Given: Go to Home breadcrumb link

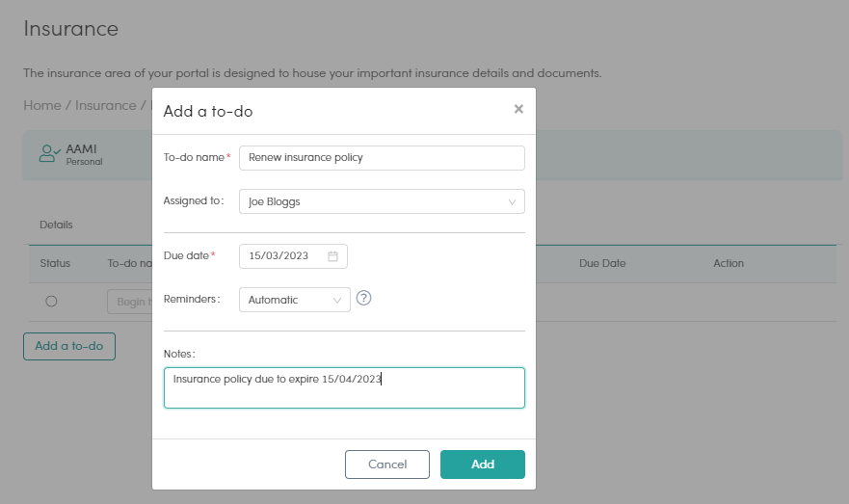Looking at the screenshot, I should (42, 106).
